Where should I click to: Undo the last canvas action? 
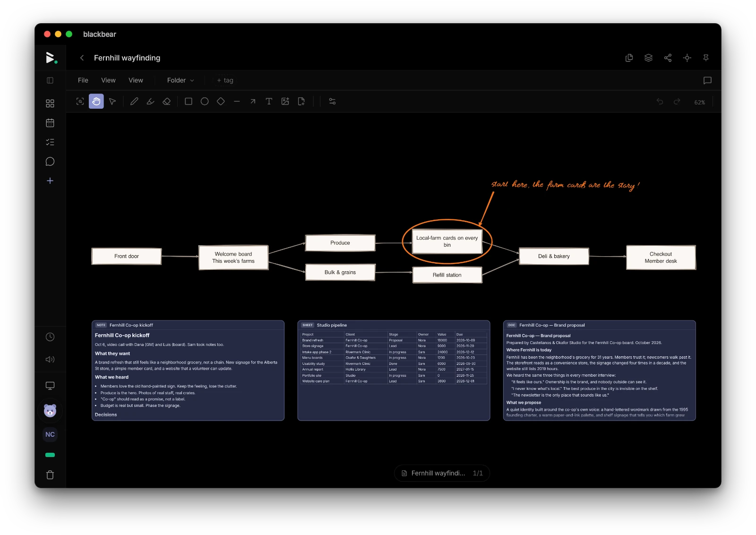(660, 102)
